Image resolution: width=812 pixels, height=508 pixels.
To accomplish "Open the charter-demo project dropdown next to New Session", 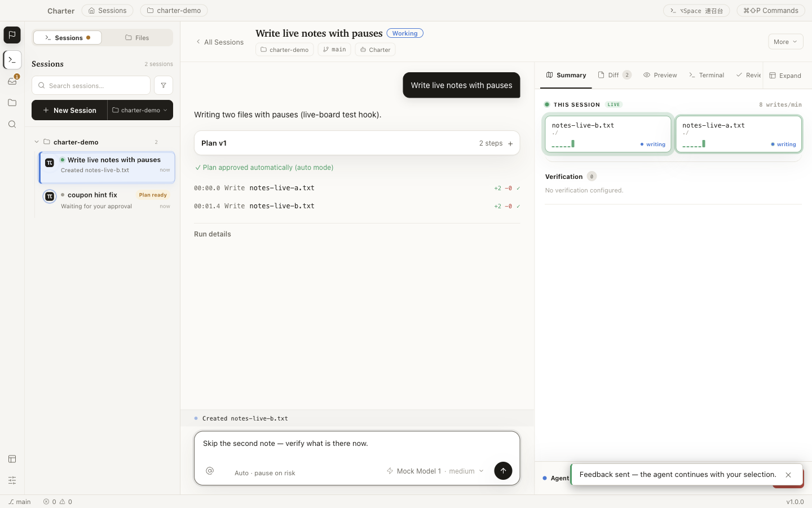I will [140, 110].
